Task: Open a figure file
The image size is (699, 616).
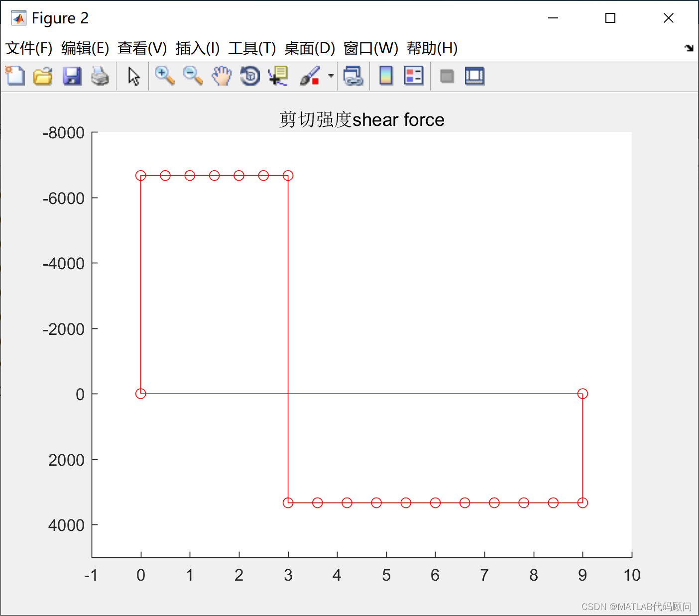Action: pyautogui.click(x=43, y=76)
